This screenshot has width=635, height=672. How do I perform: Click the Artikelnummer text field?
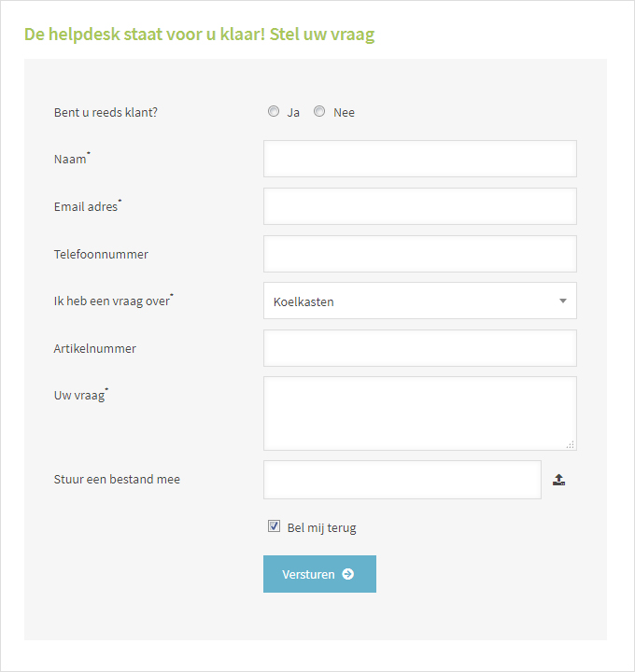pyautogui.click(x=420, y=348)
